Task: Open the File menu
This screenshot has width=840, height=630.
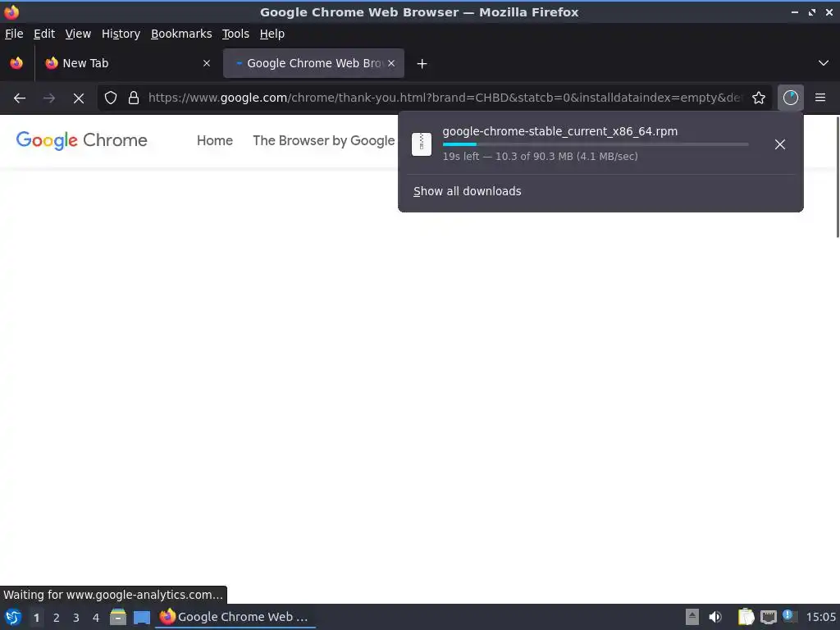Action: coord(14,34)
